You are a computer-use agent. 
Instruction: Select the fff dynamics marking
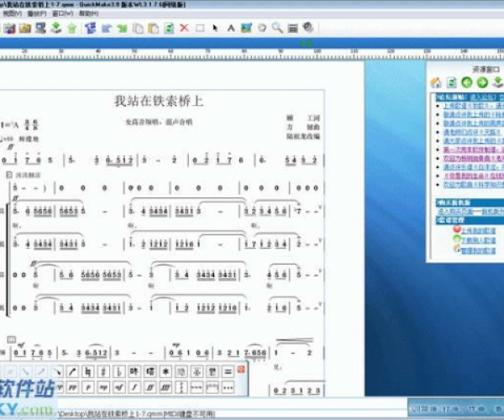click(x=165, y=387)
